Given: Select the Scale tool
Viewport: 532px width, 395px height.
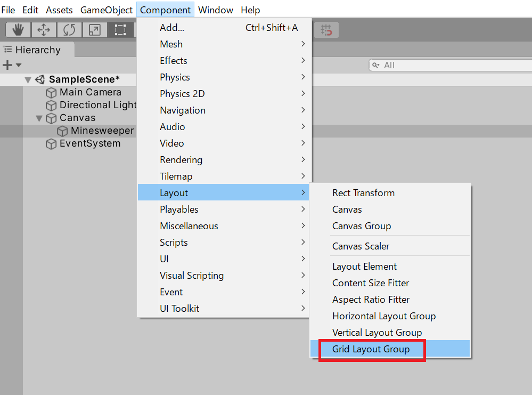Looking at the screenshot, I should 94,30.
